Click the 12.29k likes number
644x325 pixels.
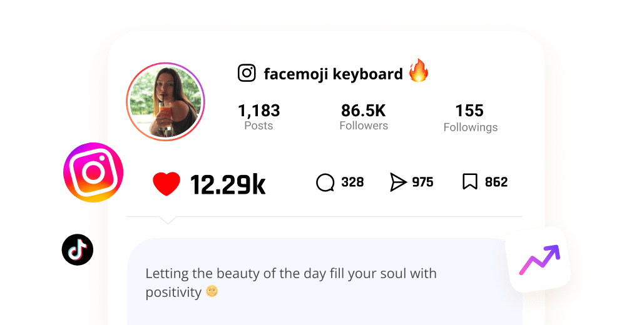coord(228,184)
